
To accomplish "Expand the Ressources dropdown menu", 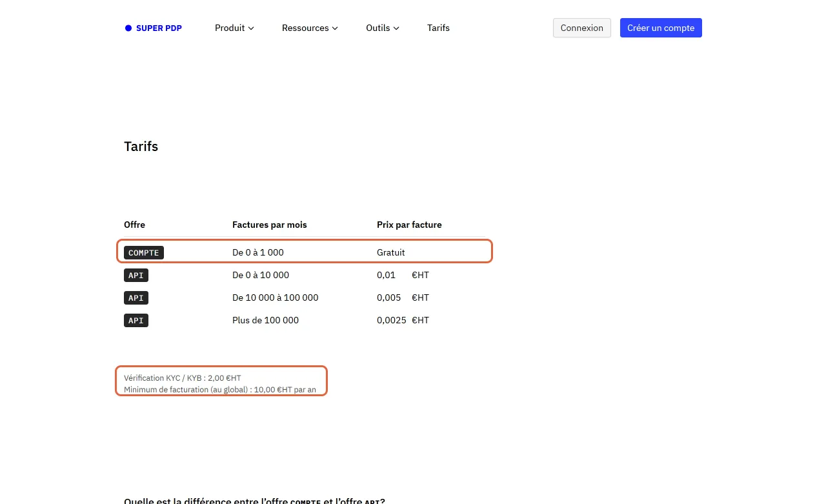I will (x=310, y=28).
